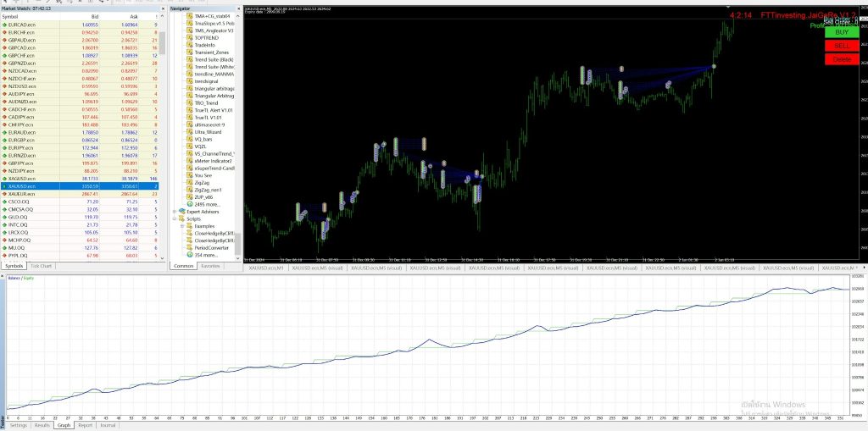Click the globe icon beside 2495 more
Screen dimensions: 868x431
(188, 204)
